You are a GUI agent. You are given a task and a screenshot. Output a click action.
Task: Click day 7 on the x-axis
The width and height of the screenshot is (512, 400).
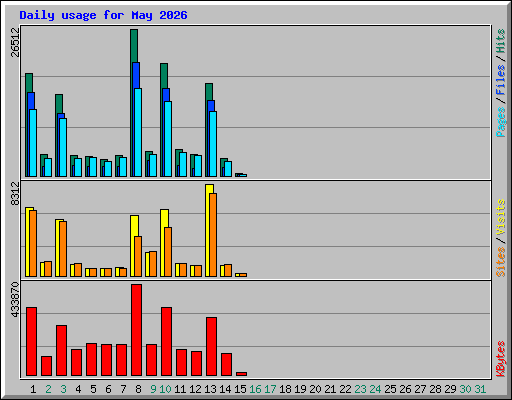pos(123,389)
